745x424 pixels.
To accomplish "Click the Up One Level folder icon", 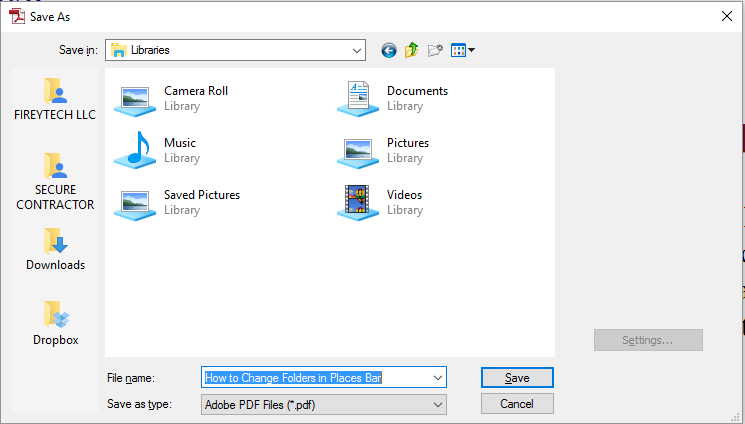I will coord(412,50).
